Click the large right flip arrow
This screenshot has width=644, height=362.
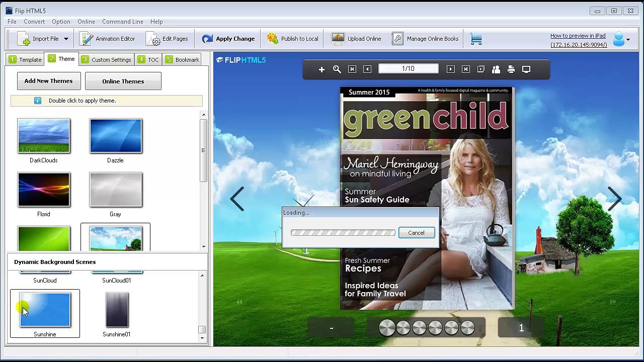tap(614, 199)
